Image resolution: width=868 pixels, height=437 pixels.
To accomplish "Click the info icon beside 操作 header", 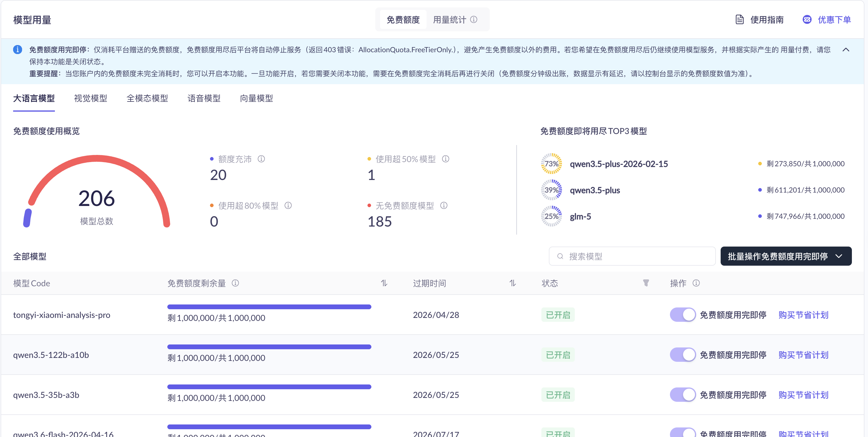I will (x=696, y=283).
